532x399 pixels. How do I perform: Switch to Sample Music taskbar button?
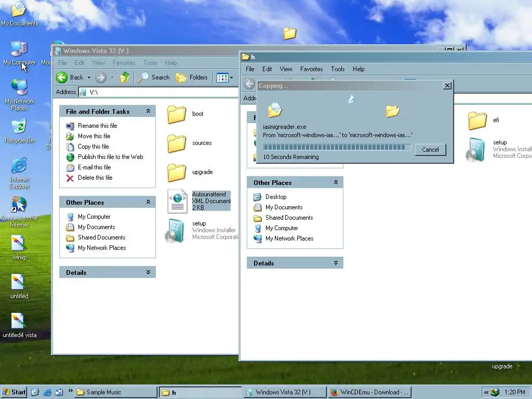point(116,392)
